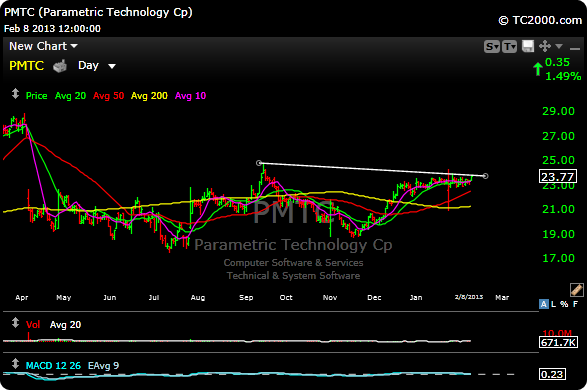Open the New Chart dropdown menu

pyautogui.click(x=43, y=46)
